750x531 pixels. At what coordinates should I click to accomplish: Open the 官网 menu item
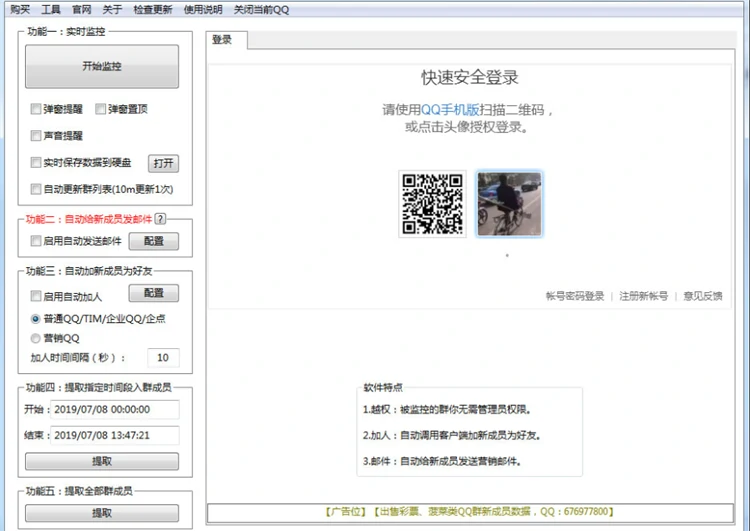pos(81,10)
